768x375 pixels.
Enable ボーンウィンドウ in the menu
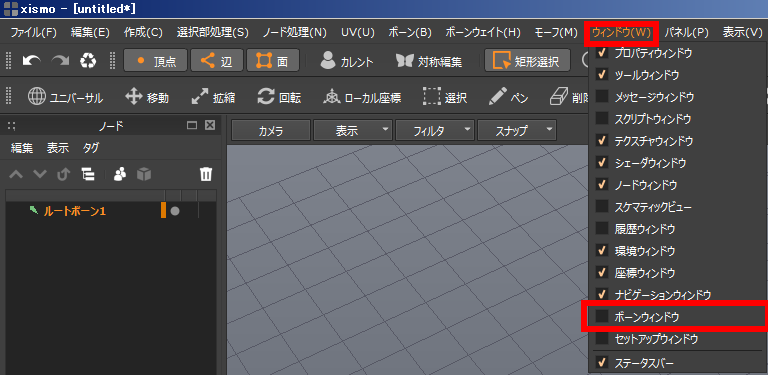(x=677, y=317)
